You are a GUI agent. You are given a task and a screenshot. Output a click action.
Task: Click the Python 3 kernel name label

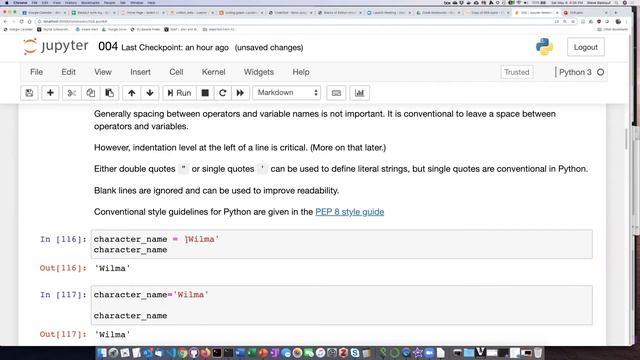pyautogui.click(x=575, y=72)
